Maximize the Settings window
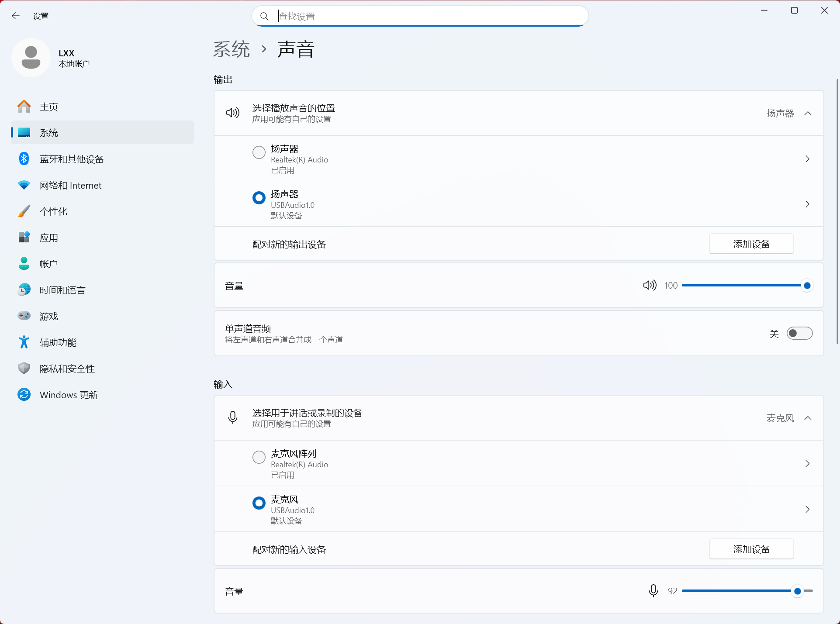Image resolution: width=840 pixels, height=624 pixels. (x=794, y=10)
